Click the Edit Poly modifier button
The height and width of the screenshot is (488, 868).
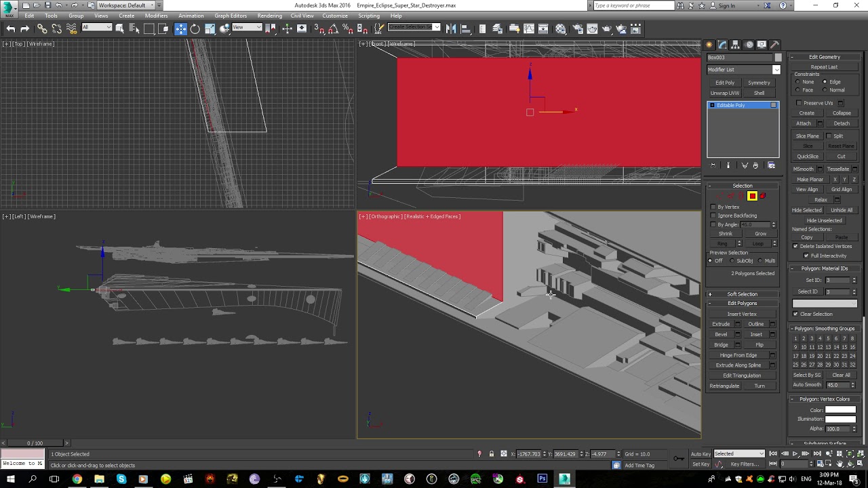click(x=725, y=83)
